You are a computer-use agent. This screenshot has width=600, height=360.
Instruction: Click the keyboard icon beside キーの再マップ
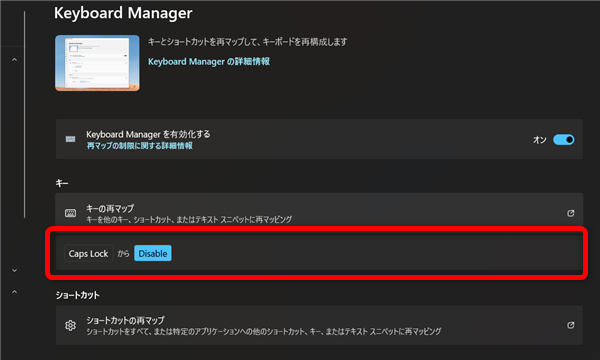point(70,213)
